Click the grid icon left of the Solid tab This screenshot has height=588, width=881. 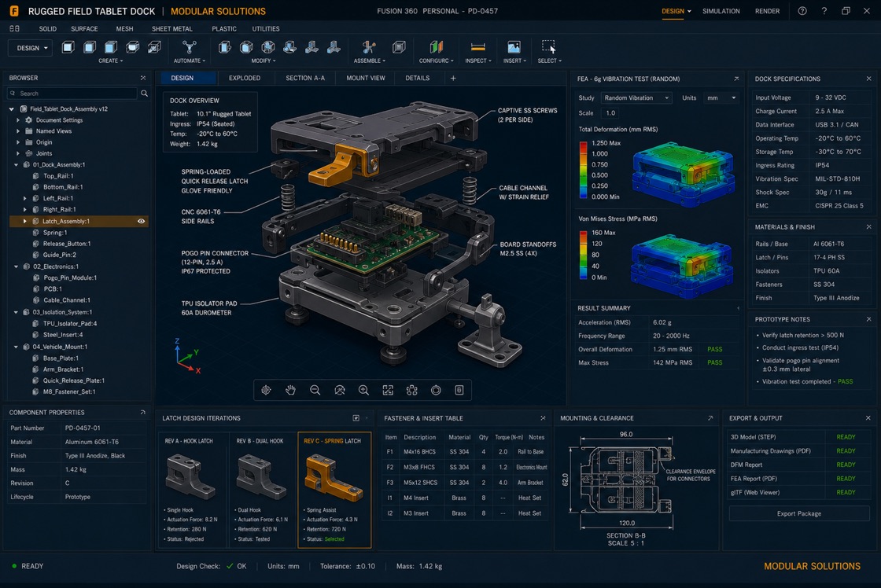(x=15, y=28)
